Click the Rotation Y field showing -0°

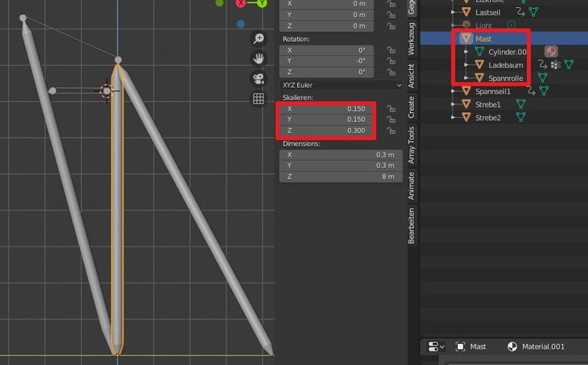pos(326,61)
